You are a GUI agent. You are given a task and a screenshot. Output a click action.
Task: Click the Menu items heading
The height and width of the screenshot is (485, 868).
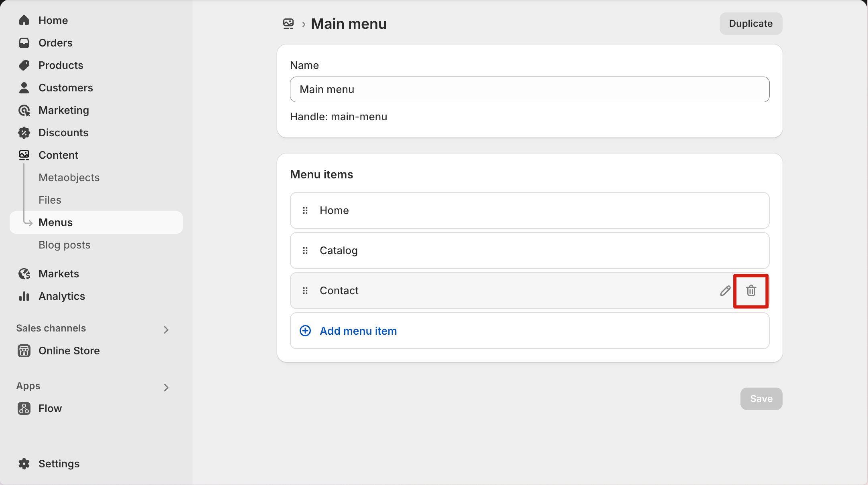[x=321, y=174]
